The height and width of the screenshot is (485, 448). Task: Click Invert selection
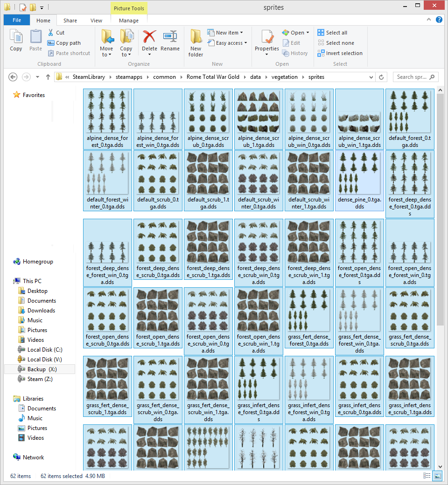point(340,53)
